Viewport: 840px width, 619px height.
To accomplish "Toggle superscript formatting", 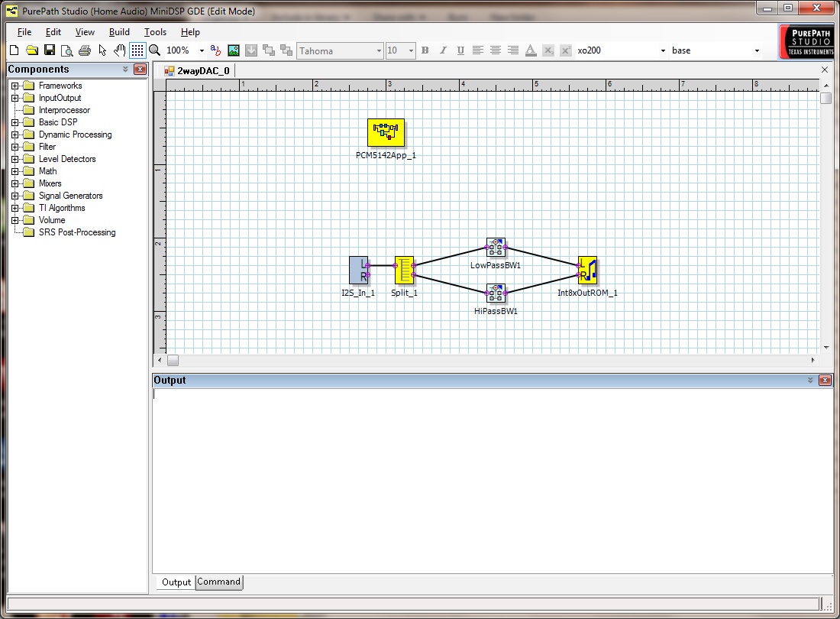I will 566,50.
